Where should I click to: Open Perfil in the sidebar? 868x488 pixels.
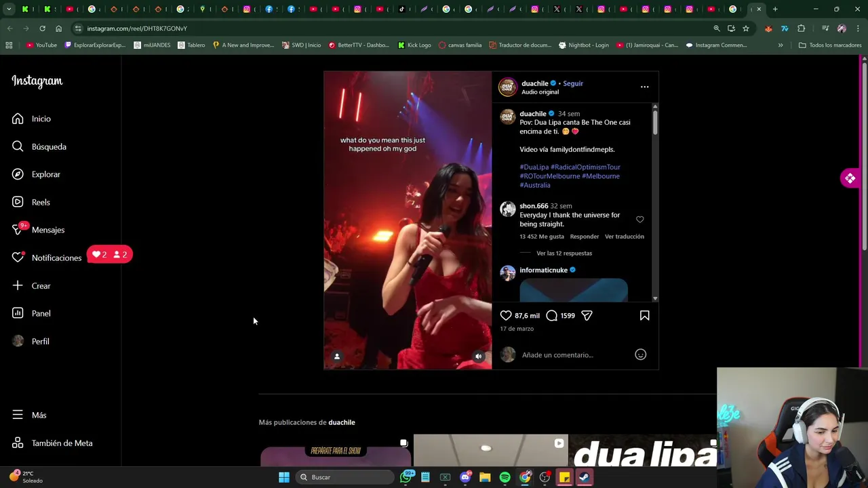pos(31,341)
